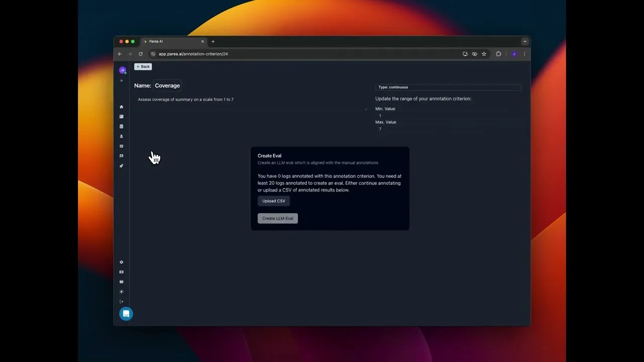Image resolution: width=644 pixels, height=362 pixels.
Task: Select the Parea AI browser tab
Action: (174, 41)
